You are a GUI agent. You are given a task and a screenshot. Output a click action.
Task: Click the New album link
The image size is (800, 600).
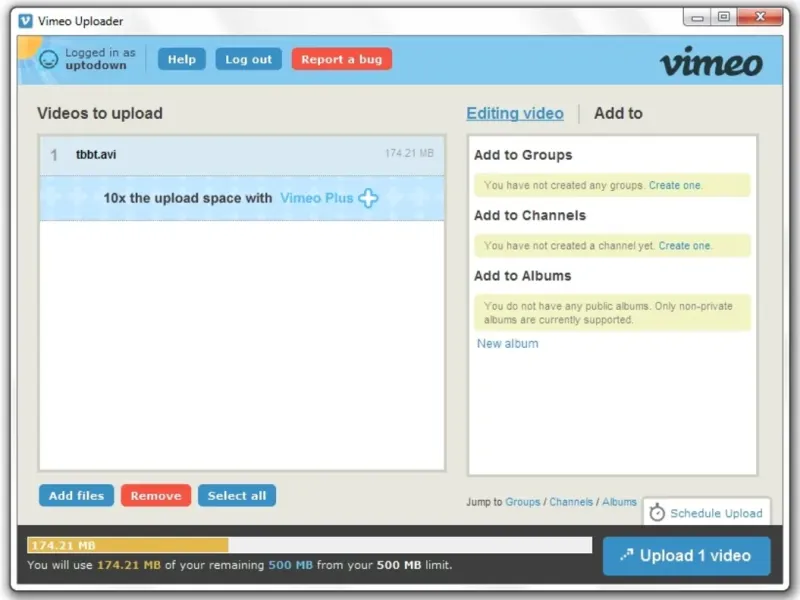[x=508, y=344]
